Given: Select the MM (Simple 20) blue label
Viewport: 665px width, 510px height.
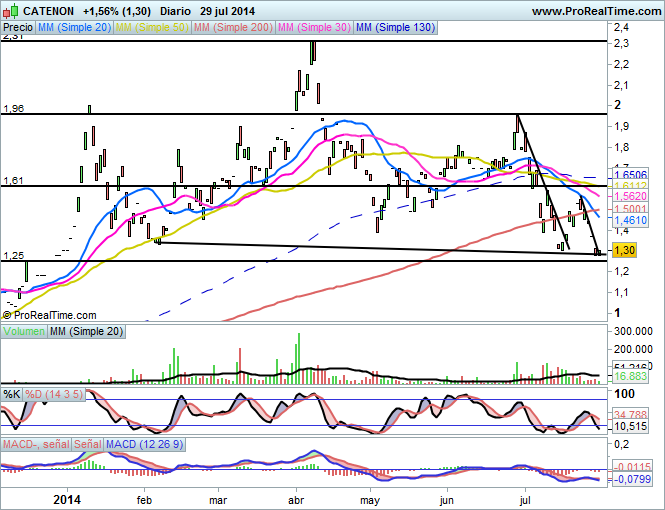Looking at the screenshot, I should [x=74, y=28].
